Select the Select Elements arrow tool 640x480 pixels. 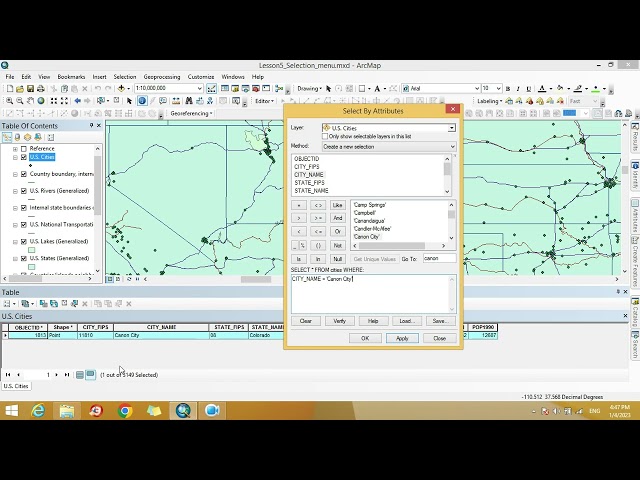click(x=129, y=101)
